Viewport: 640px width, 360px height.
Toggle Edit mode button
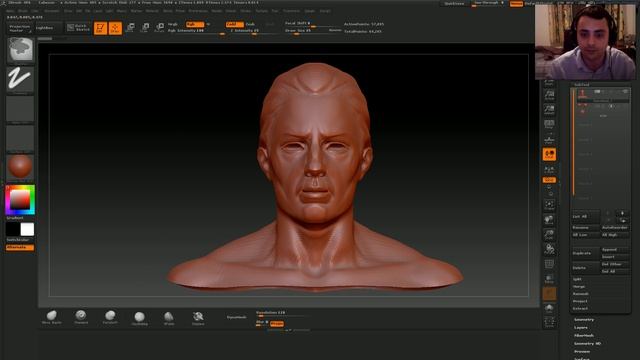pyautogui.click(x=100, y=28)
